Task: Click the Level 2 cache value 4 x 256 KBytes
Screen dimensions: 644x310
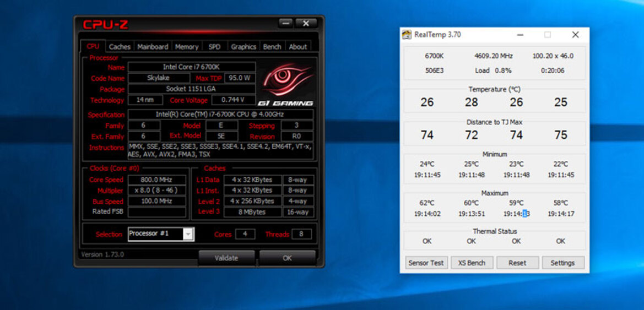Action: [x=253, y=201]
